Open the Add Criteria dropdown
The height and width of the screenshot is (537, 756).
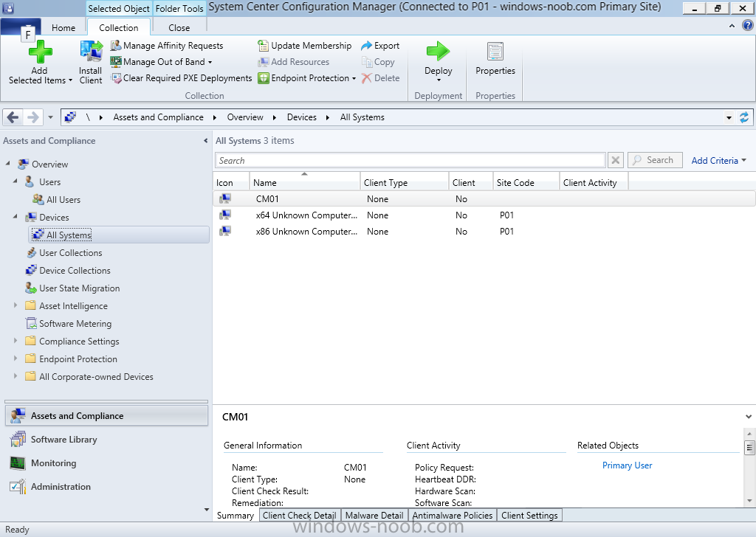718,160
